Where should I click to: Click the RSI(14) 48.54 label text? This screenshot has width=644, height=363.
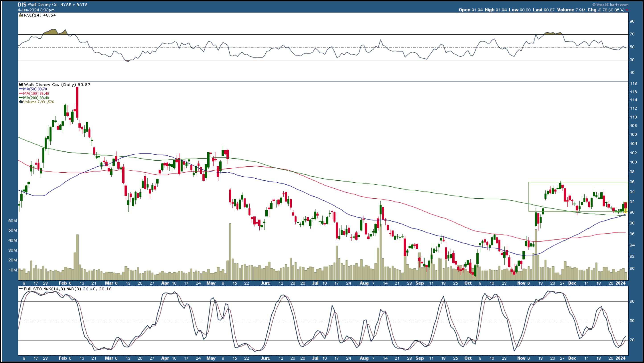pos(39,15)
